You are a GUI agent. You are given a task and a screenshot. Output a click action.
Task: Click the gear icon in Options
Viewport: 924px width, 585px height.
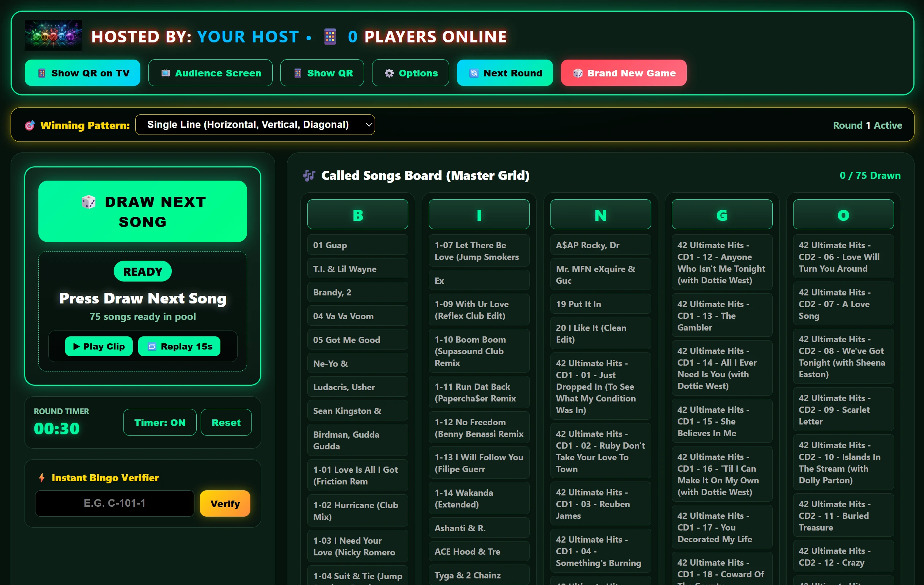pyautogui.click(x=389, y=73)
